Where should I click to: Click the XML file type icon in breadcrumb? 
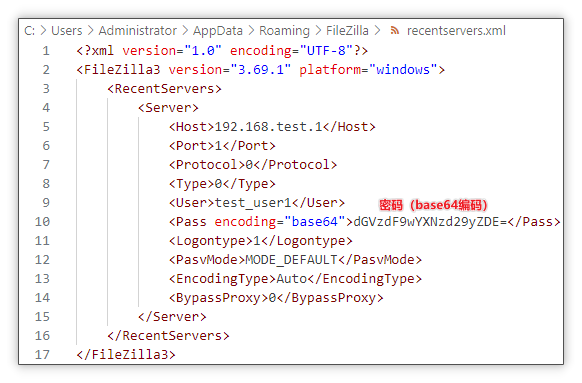click(395, 30)
